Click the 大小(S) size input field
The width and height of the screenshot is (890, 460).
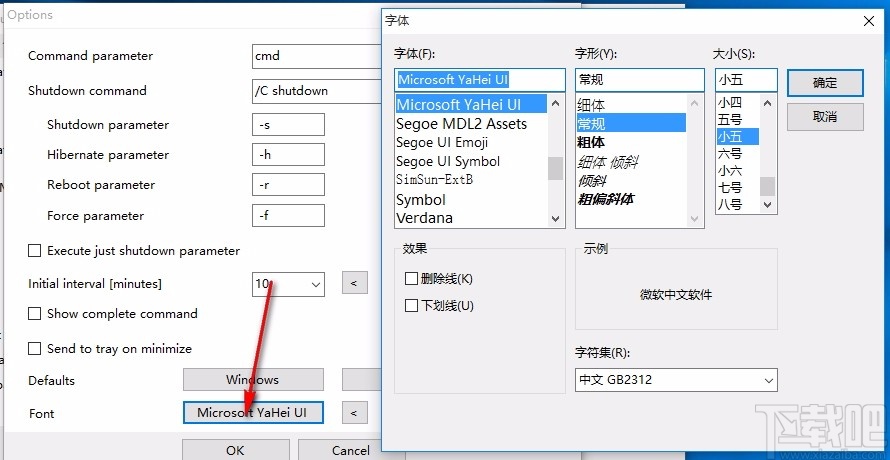(746, 80)
